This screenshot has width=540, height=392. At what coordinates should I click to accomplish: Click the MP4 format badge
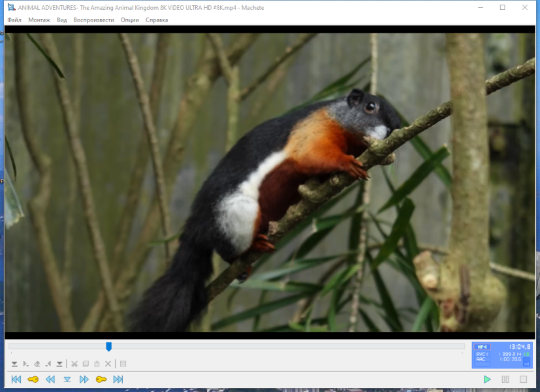(x=482, y=347)
